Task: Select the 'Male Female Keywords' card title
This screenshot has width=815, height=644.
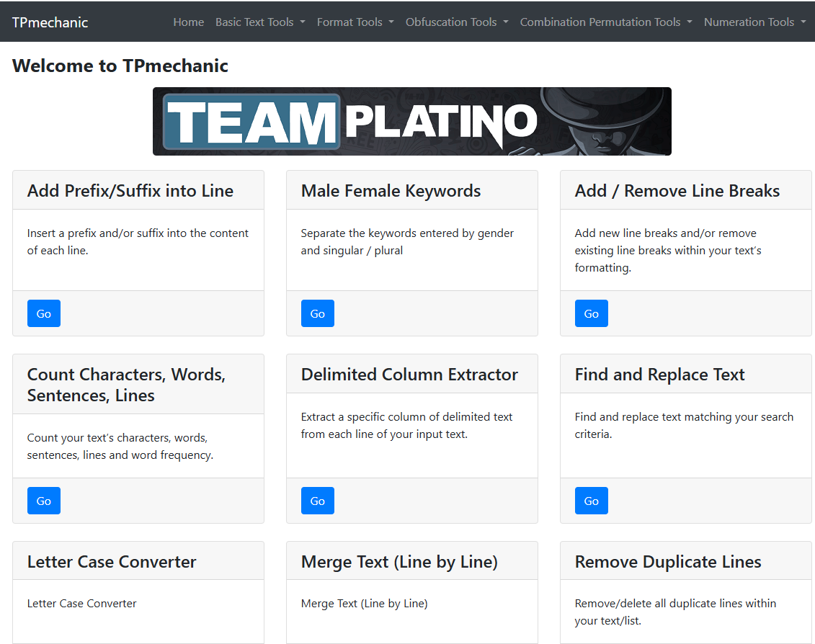Action: coord(391,191)
